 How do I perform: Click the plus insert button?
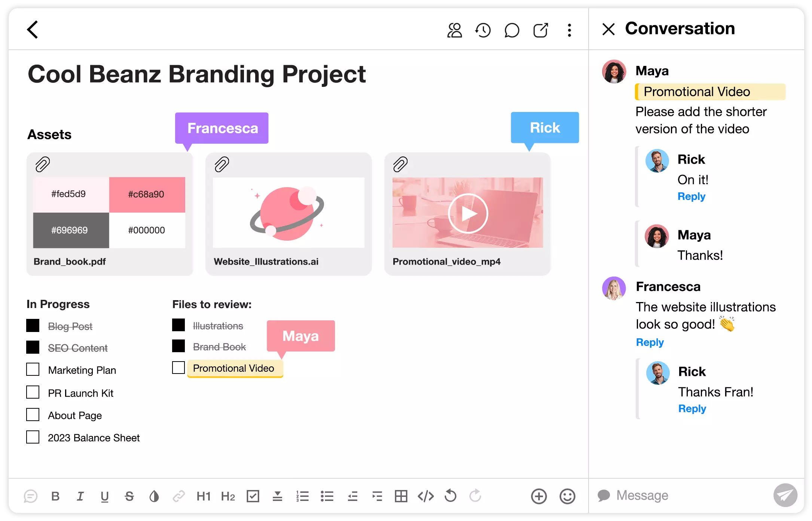[539, 496]
